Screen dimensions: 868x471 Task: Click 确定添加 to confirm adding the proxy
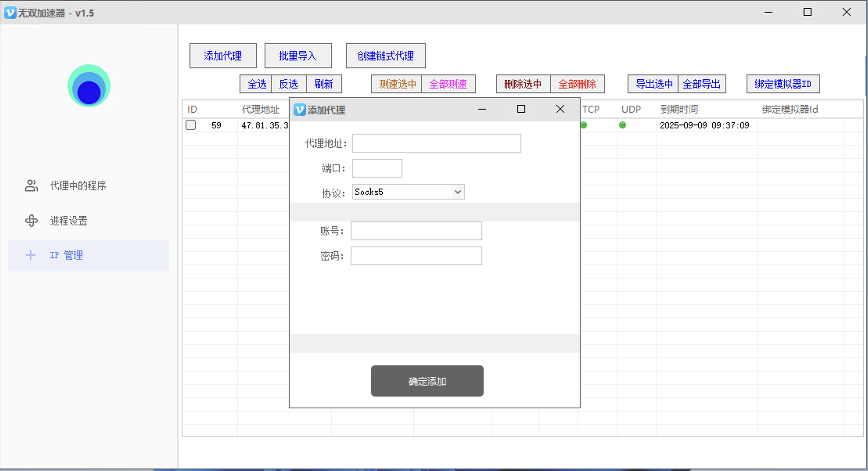coord(427,381)
